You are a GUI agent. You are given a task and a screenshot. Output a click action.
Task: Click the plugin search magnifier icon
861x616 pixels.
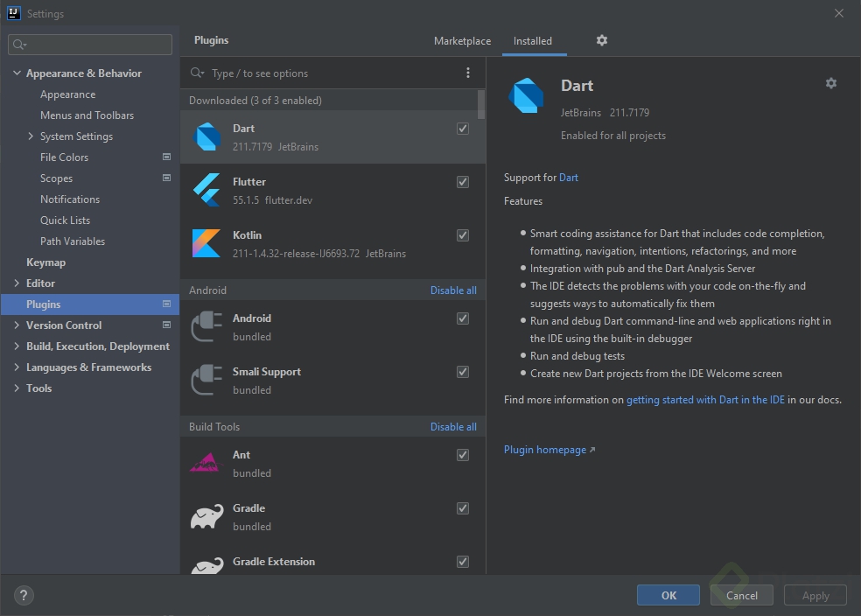197,73
